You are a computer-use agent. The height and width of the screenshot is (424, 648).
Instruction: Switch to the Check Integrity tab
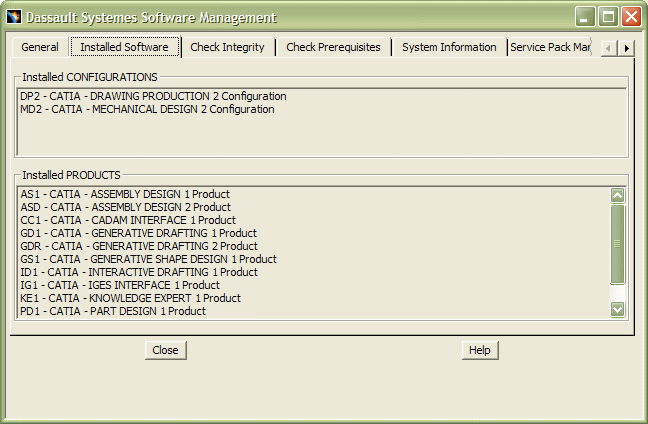pyautogui.click(x=227, y=47)
